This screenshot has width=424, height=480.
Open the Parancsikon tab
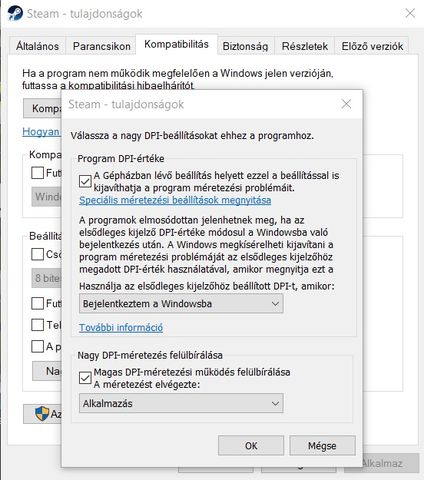pos(101,46)
